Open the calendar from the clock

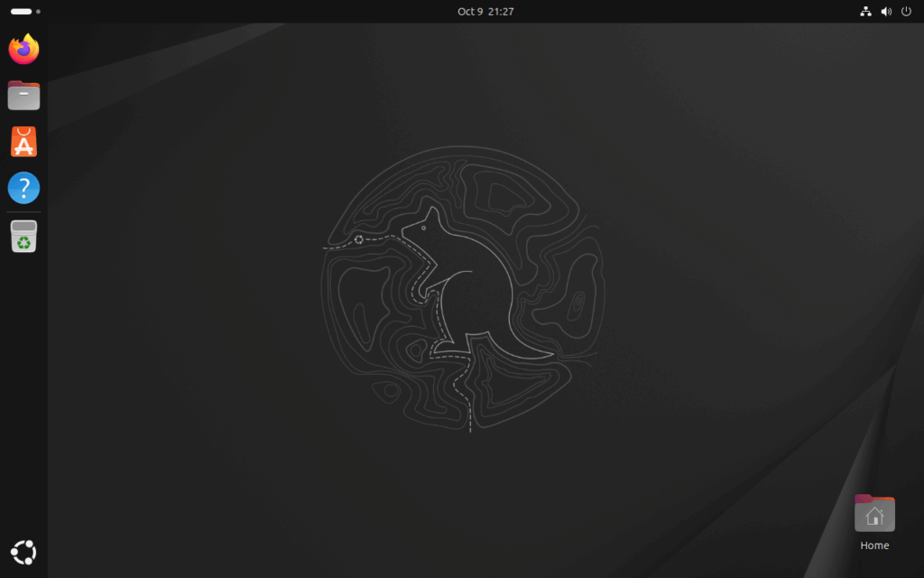coord(485,12)
